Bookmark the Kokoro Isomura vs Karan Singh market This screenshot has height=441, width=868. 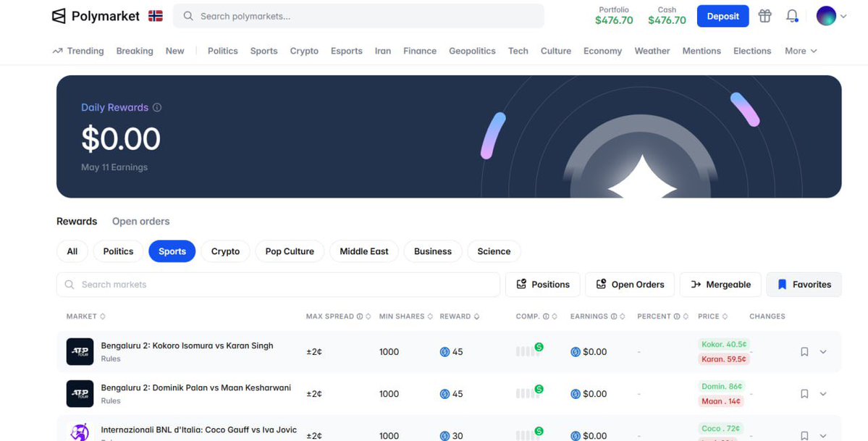pyautogui.click(x=804, y=352)
